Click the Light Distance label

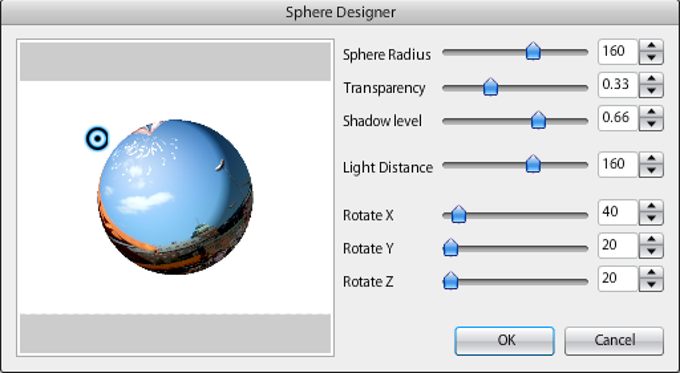coord(388,167)
